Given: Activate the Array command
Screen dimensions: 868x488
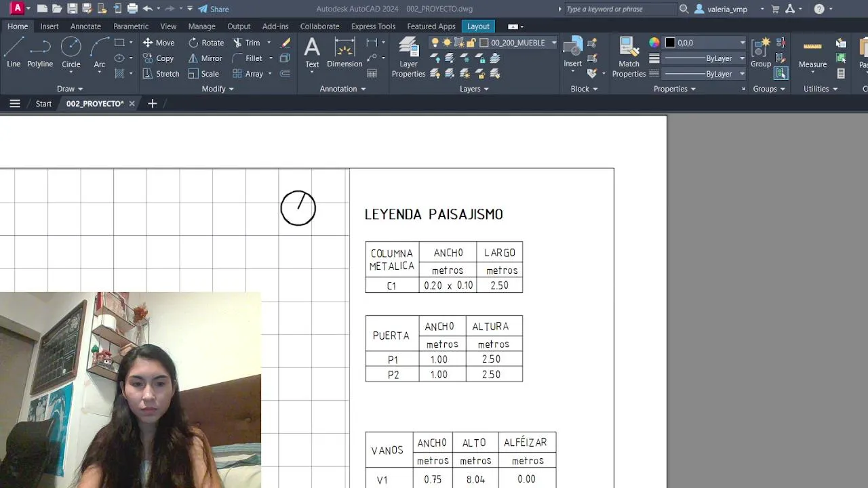Looking at the screenshot, I should (x=248, y=73).
